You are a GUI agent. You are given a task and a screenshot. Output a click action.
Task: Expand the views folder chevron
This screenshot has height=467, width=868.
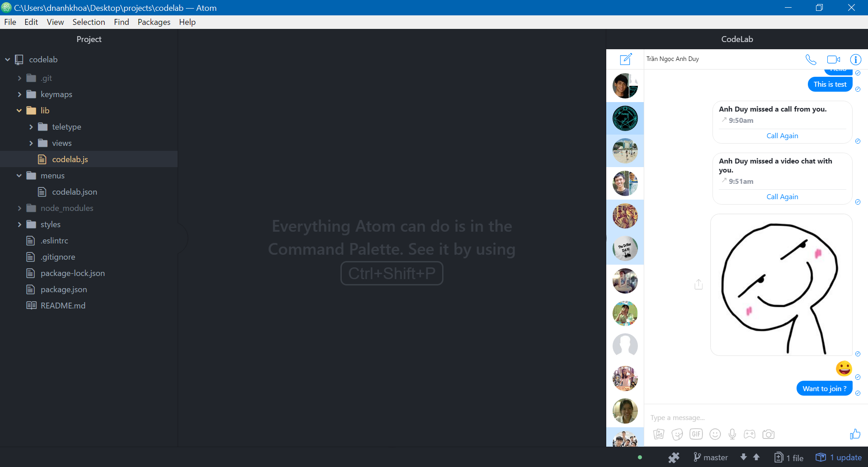coord(31,143)
